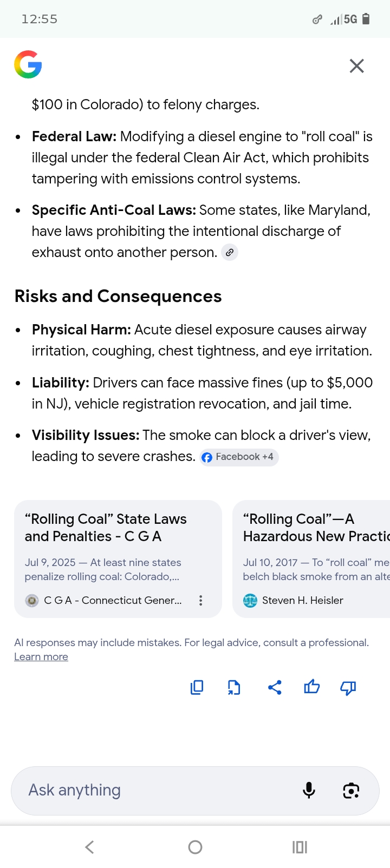Open Google Lens camera search
Viewport: 390px width, 868px height.
pyautogui.click(x=351, y=791)
